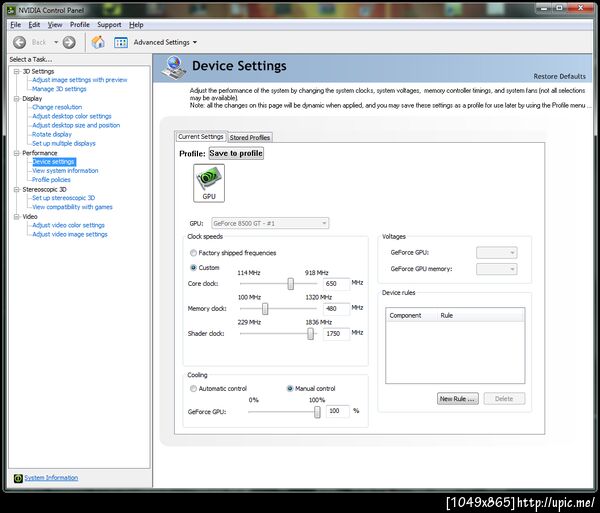Image resolution: width=600 pixels, height=513 pixels.
Task: Open Rotate display task
Action: click(x=52, y=135)
